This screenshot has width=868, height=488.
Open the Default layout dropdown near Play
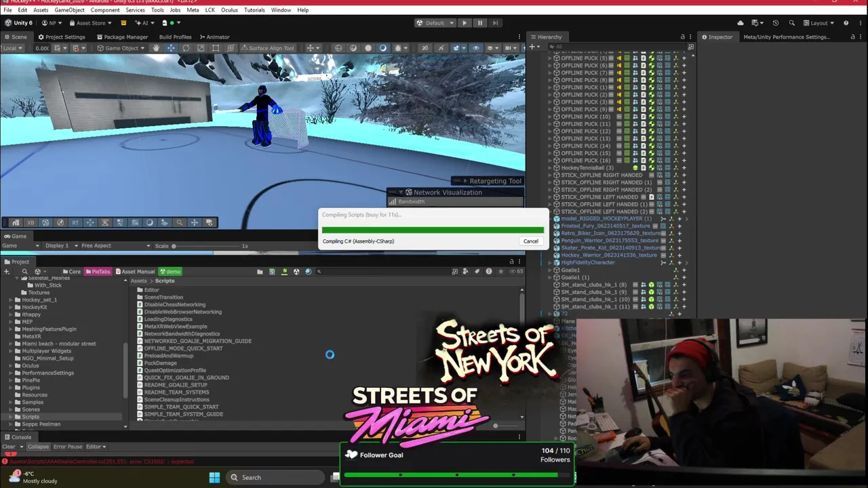[434, 23]
